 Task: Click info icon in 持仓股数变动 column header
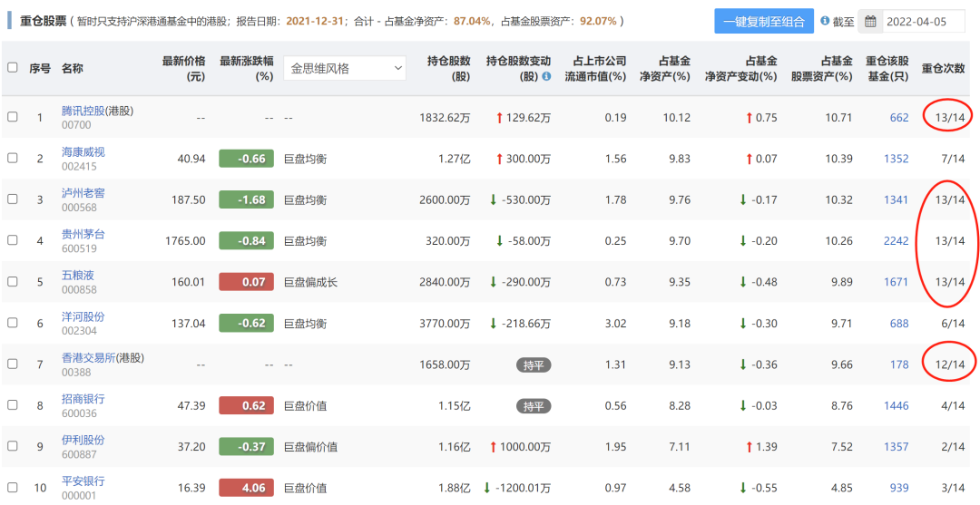click(x=546, y=76)
